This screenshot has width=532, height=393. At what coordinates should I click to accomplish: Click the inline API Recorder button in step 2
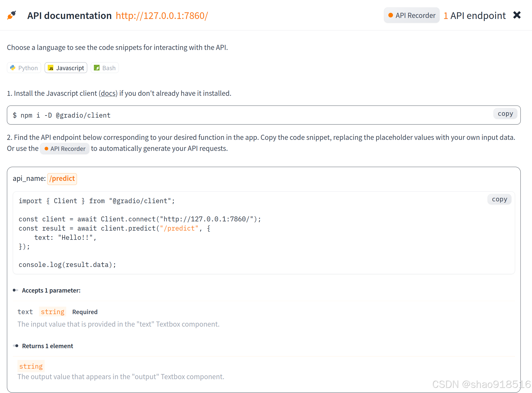[65, 149]
